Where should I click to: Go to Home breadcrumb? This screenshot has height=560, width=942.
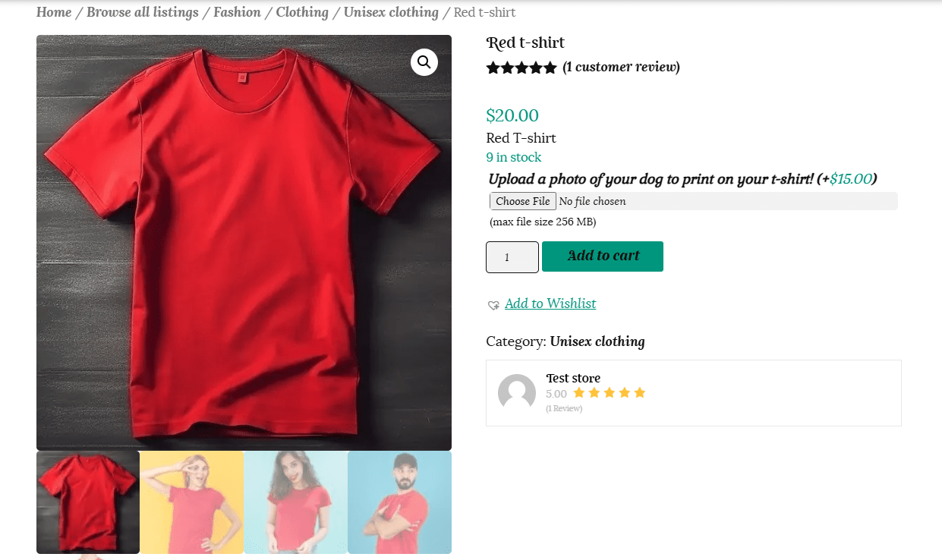54,12
